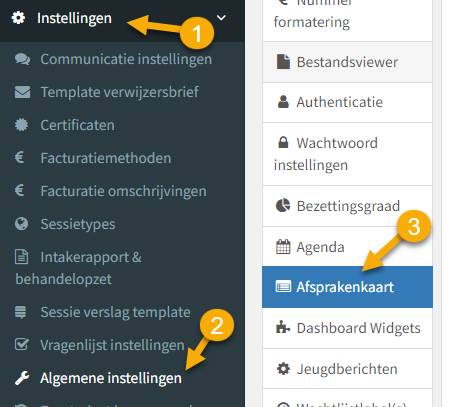Click the envelope icon for Template verwijzersbrief

[22, 92]
